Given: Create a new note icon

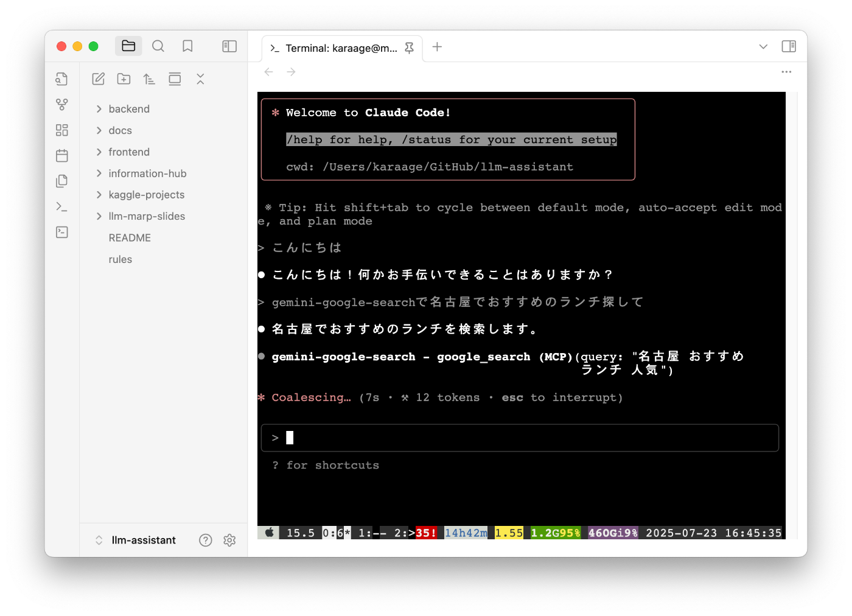Looking at the screenshot, I should point(99,79).
